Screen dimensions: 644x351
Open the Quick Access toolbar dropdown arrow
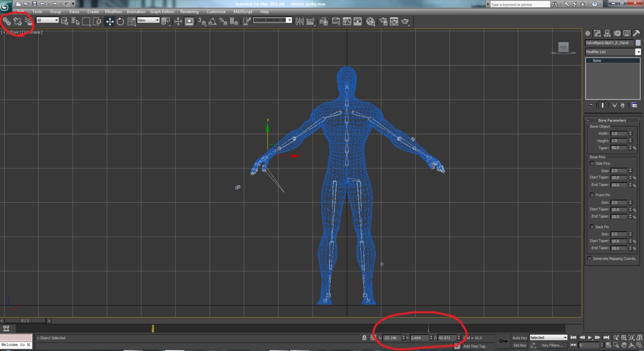pyautogui.click(x=73, y=4)
